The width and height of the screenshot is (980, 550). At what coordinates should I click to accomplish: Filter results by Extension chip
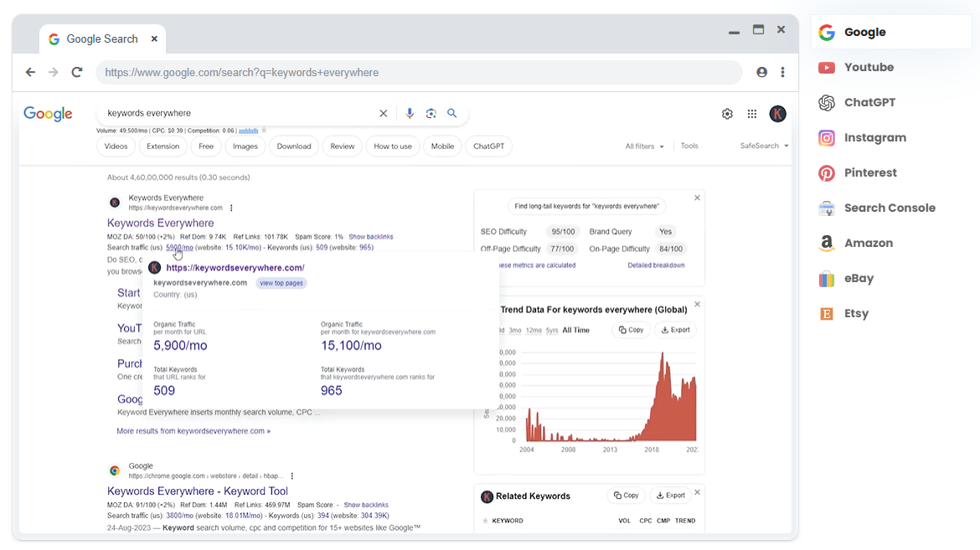click(x=162, y=146)
